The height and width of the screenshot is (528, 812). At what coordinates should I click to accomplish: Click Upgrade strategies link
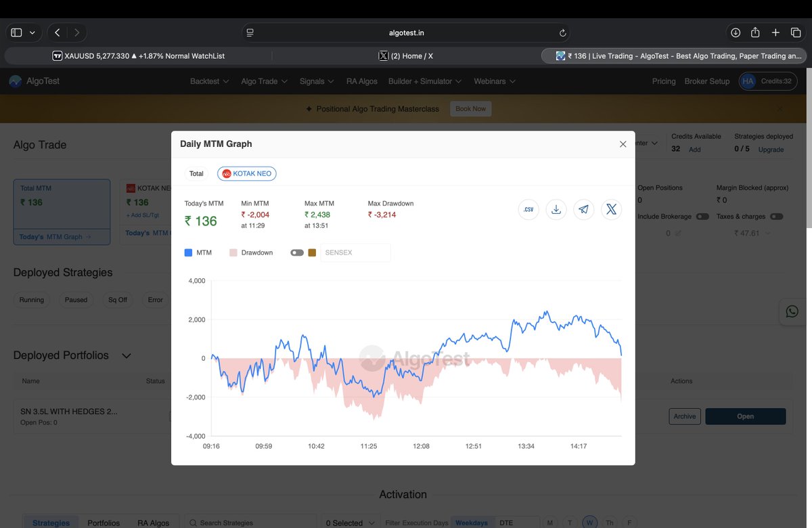click(x=771, y=150)
